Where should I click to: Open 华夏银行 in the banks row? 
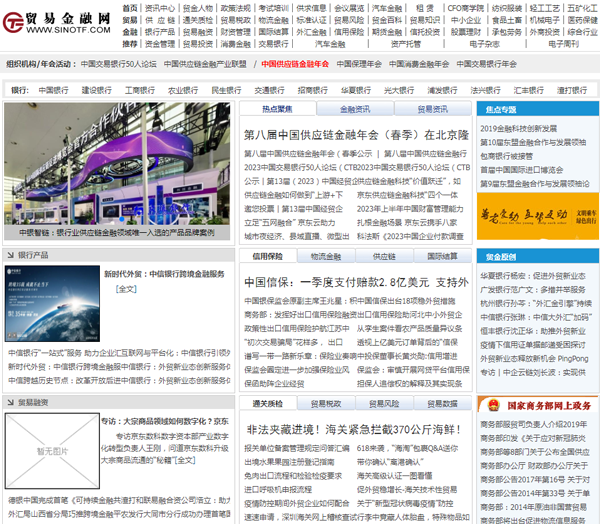point(356,90)
